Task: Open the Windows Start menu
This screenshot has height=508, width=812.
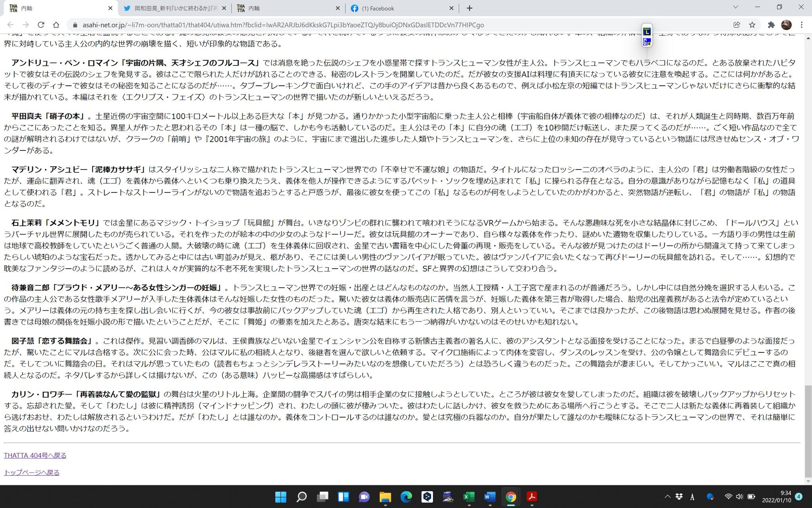Action: tap(281, 497)
